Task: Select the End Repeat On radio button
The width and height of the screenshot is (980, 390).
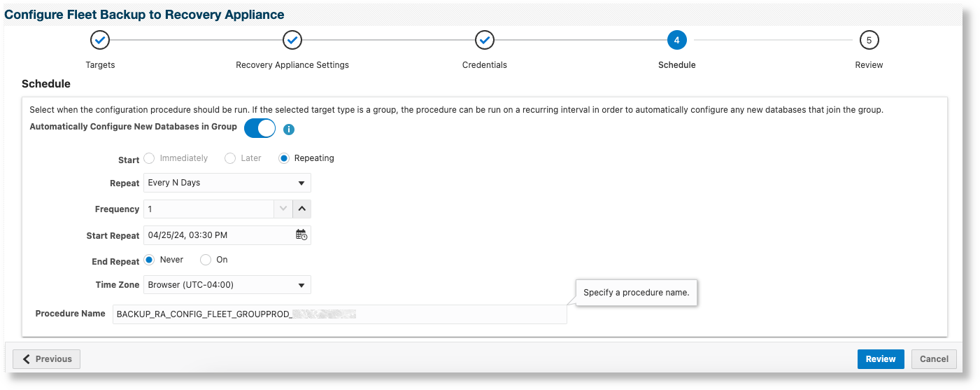Action: 206,260
